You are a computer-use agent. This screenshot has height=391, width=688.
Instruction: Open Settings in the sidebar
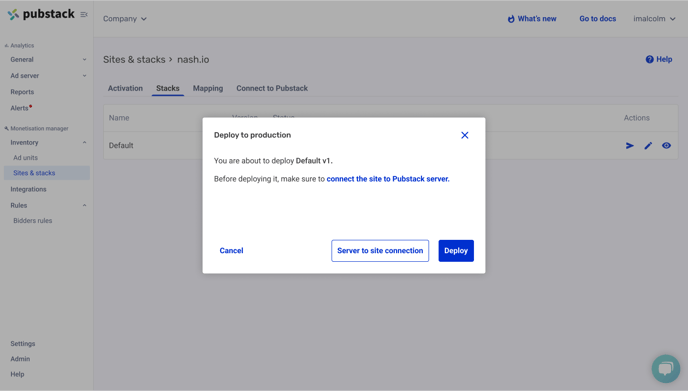click(23, 344)
